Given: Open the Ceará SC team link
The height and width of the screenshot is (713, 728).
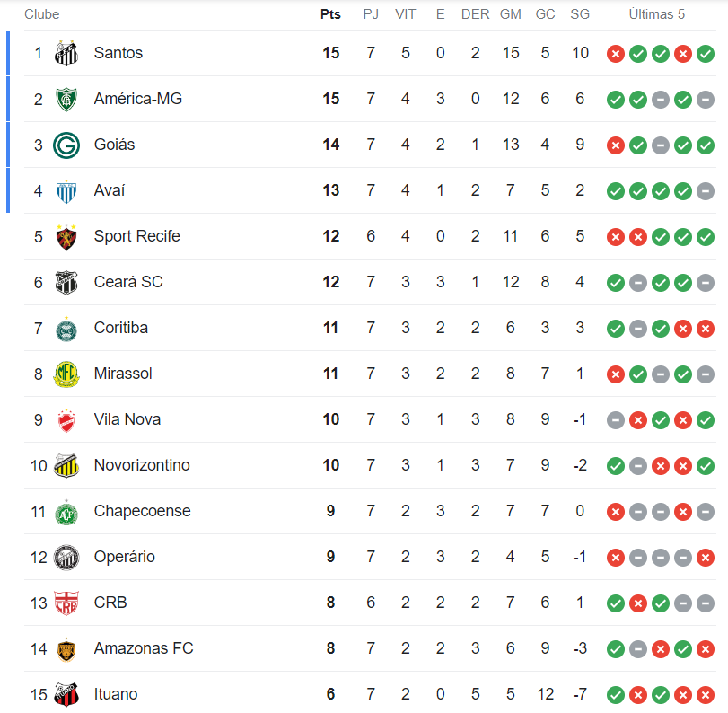Looking at the screenshot, I should [x=128, y=282].
